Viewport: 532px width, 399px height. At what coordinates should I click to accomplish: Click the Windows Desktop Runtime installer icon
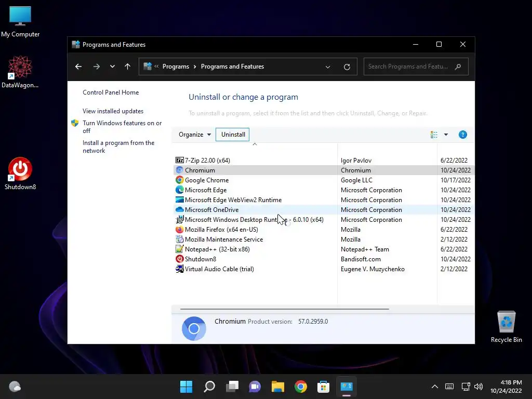[x=179, y=220]
